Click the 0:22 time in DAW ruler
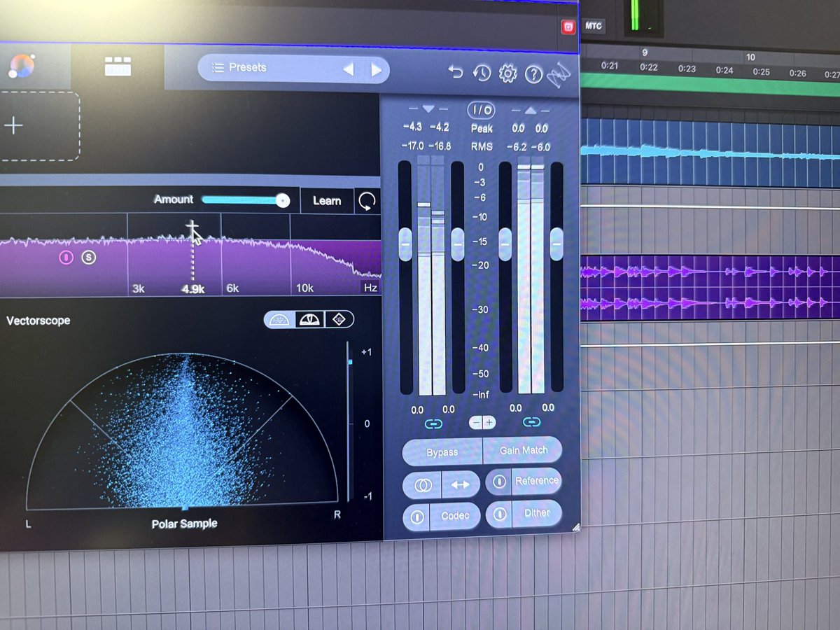The image size is (840, 630). click(x=649, y=68)
